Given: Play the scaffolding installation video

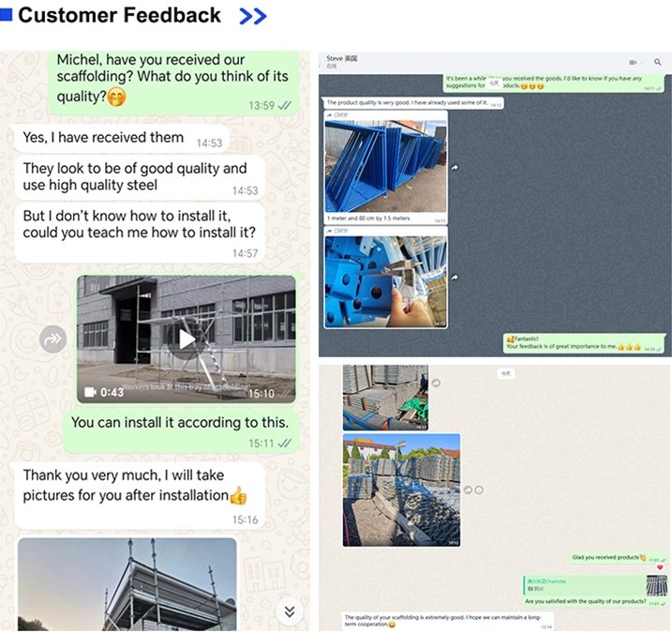Looking at the screenshot, I should coord(186,339).
